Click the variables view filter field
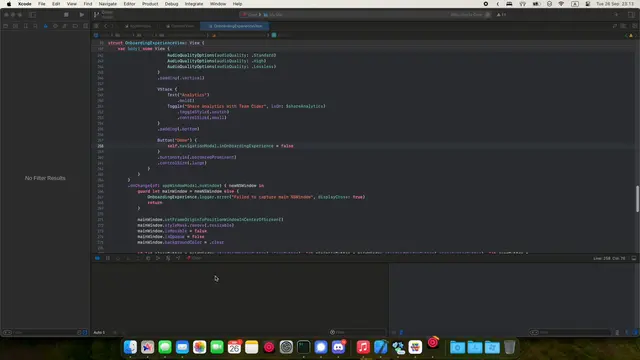 357,332
